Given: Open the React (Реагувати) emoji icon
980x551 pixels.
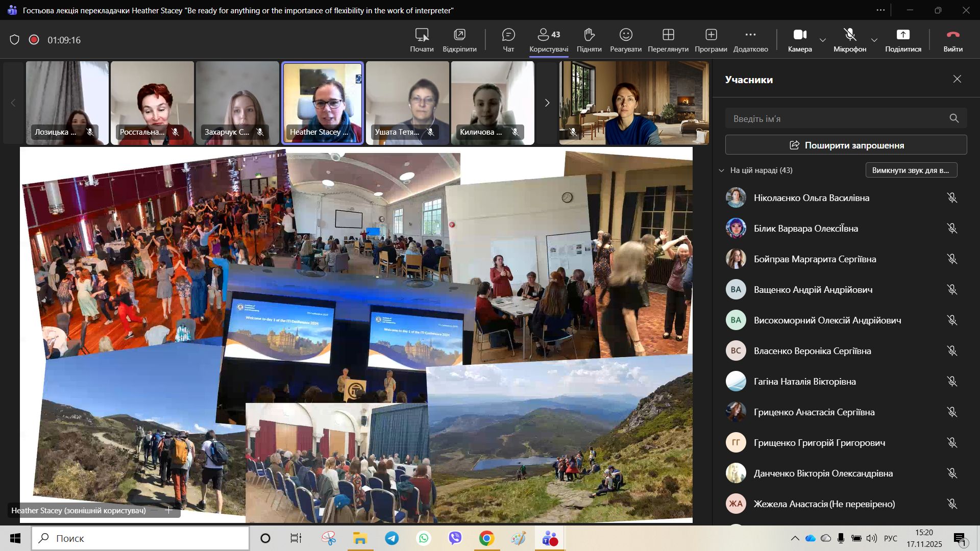Looking at the screenshot, I should tap(626, 35).
